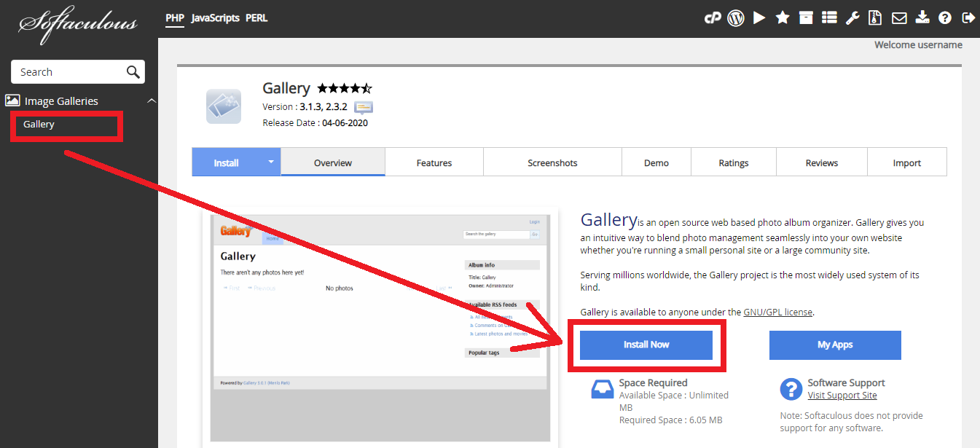Click the list-view installations icon

[829, 18]
